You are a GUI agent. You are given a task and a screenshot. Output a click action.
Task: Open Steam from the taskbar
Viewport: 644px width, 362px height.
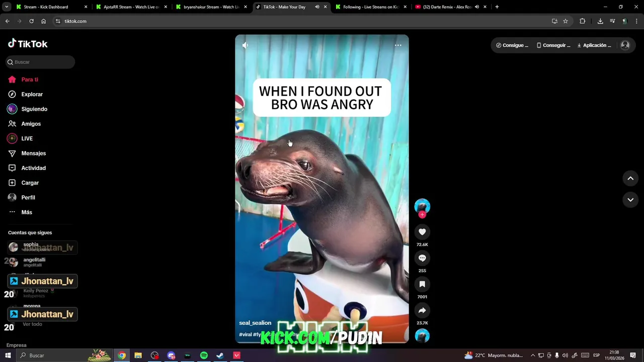pyautogui.click(x=220, y=355)
